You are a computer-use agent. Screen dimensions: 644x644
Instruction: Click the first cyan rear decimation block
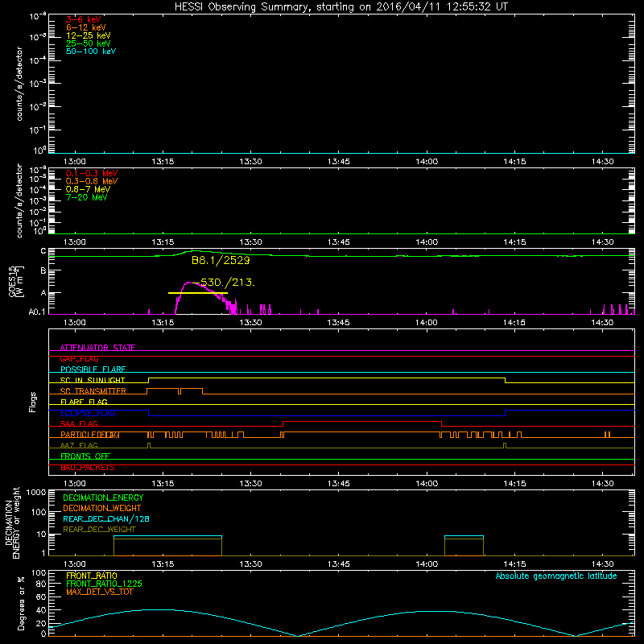pyautogui.click(x=167, y=536)
